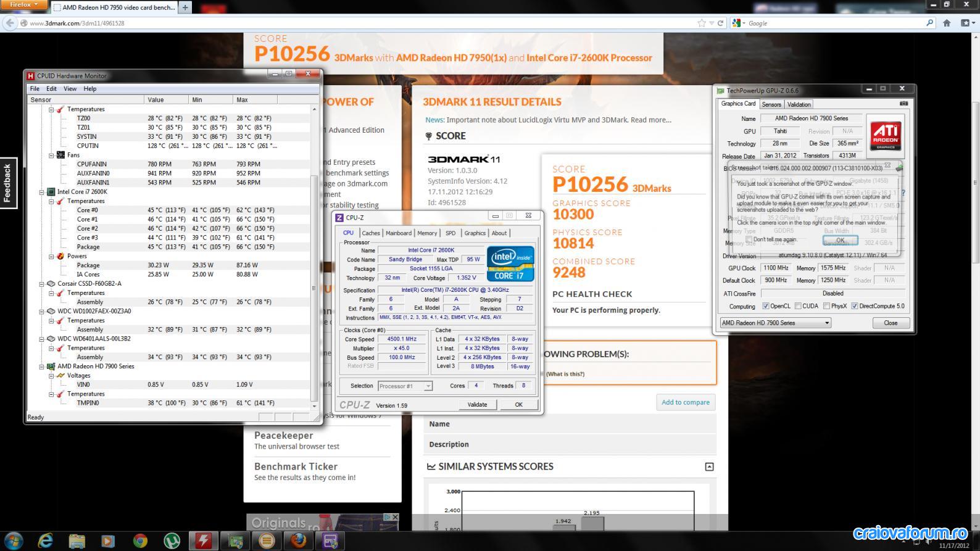Collapse AMD Radeon HD 7900 Series node
This screenshot has height=551, width=980.
(43, 367)
